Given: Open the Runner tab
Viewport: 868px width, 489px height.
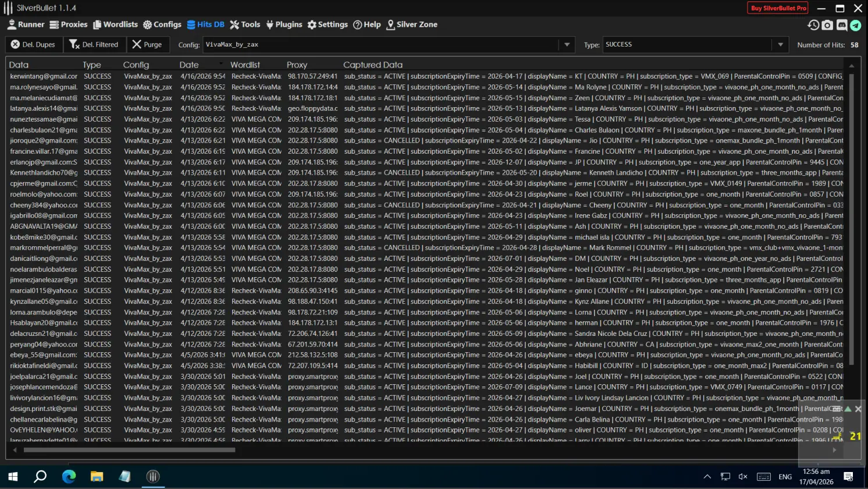Looking at the screenshot, I should click(26, 24).
